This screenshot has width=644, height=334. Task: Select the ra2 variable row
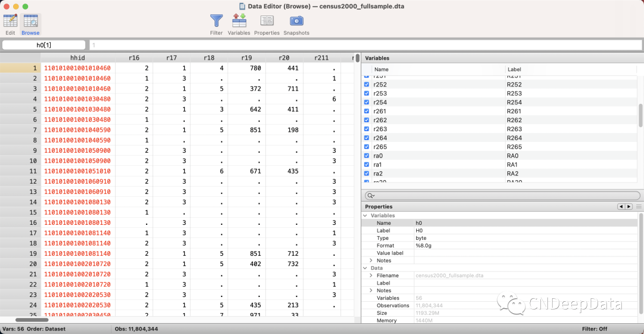click(500, 174)
